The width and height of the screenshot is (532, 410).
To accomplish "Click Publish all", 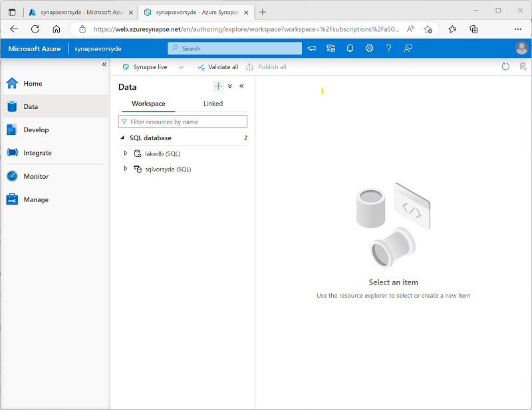I will pyautogui.click(x=267, y=67).
